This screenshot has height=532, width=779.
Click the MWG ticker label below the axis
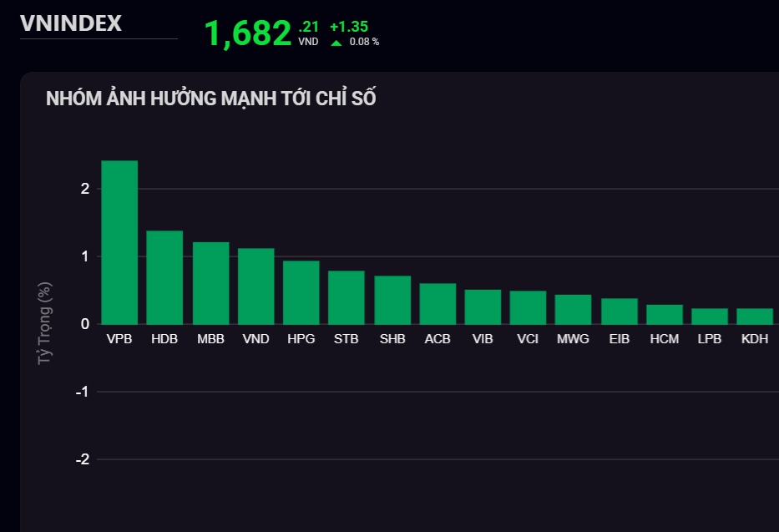573,339
